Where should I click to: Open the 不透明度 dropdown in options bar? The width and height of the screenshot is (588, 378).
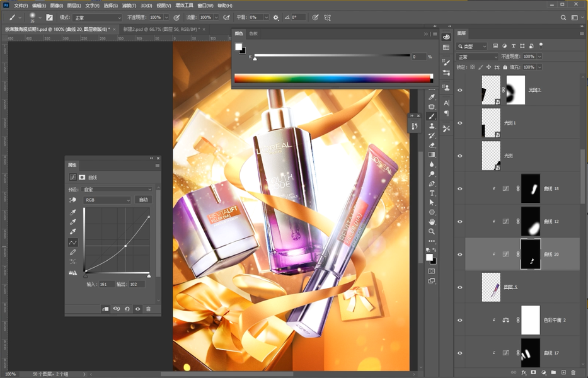(x=166, y=18)
